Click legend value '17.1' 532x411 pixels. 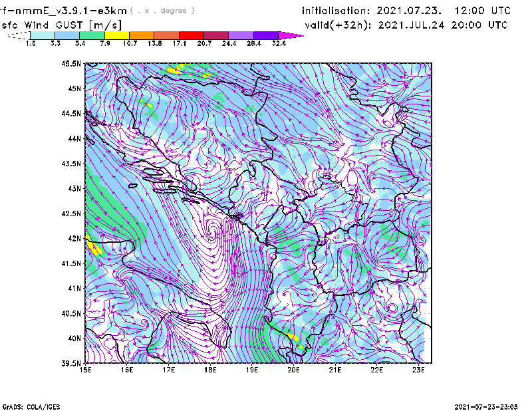(x=180, y=43)
